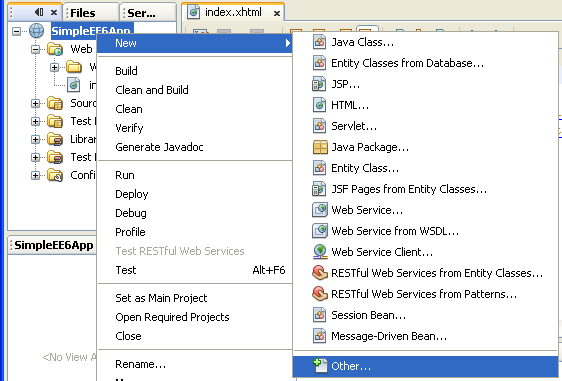Expand the Test Libraries node
This screenshot has height=381, width=562.
(35, 157)
